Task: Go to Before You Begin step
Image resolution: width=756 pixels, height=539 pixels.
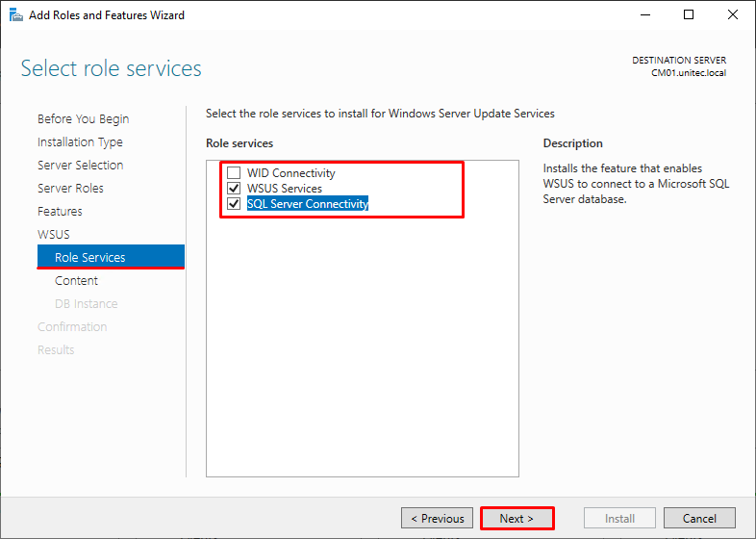Action: [x=84, y=118]
